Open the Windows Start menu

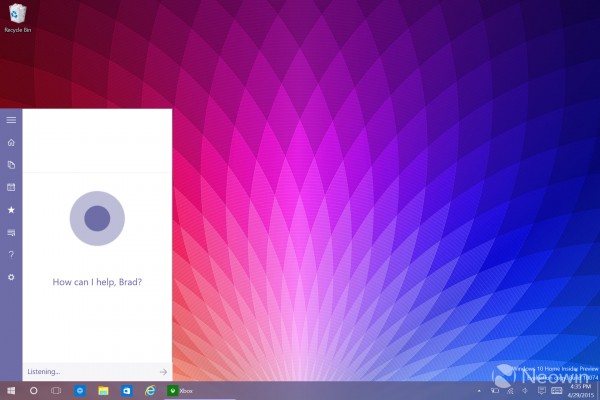(x=11, y=390)
